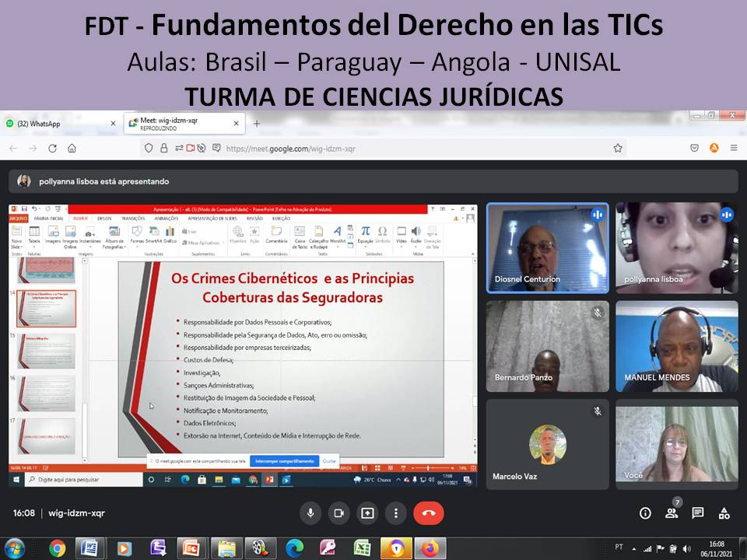Close the WhatsApp tab
Viewport: 747px width, 560px height.
[x=113, y=124]
